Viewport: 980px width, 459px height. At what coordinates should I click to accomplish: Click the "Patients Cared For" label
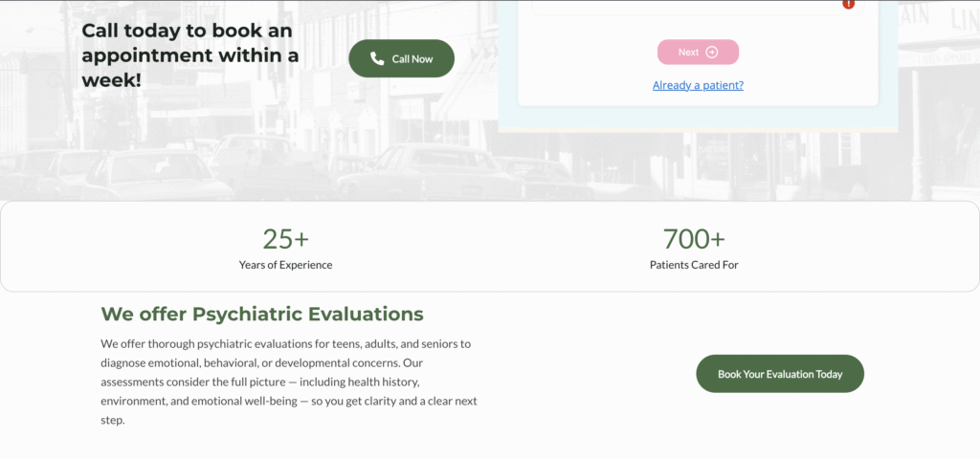point(694,265)
